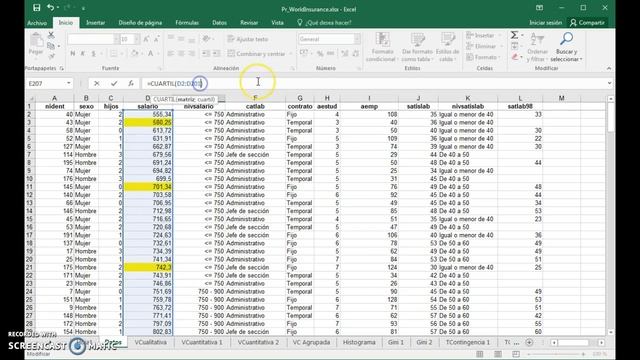Expand the formula bar arrow

pyautogui.click(x=609, y=83)
